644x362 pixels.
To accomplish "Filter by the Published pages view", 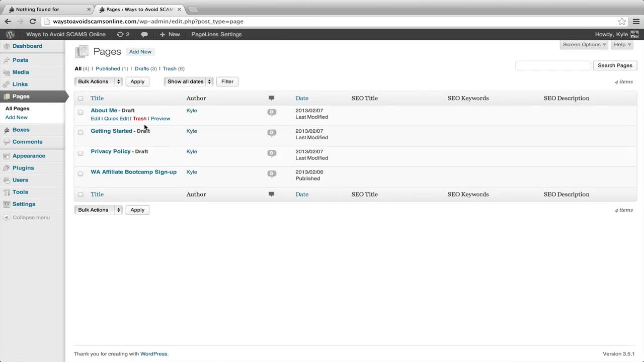I will pyautogui.click(x=108, y=68).
